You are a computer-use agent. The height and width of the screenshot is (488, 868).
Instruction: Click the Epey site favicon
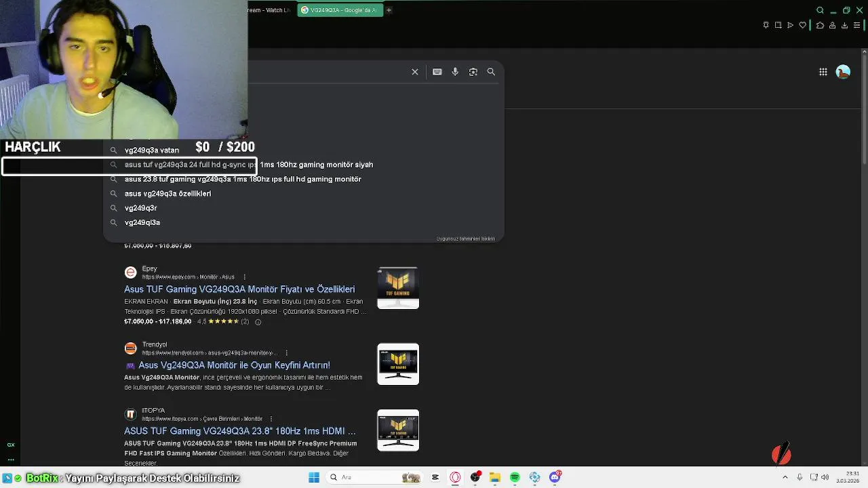130,272
